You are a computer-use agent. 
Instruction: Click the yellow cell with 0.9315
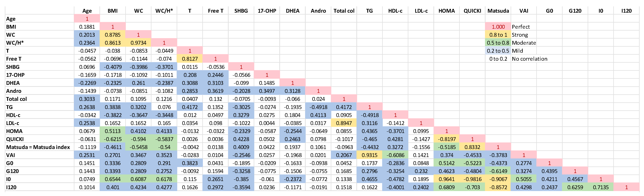click(x=369, y=155)
